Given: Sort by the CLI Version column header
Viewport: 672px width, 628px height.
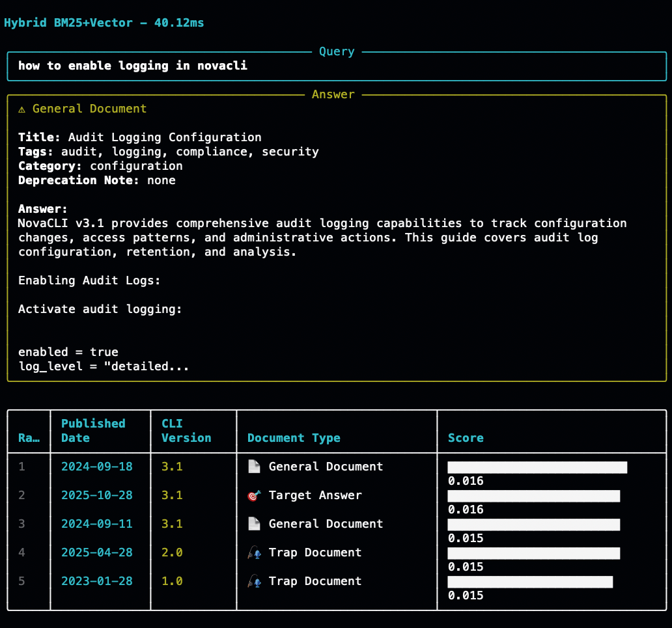Looking at the screenshot, I should (186, 431).
